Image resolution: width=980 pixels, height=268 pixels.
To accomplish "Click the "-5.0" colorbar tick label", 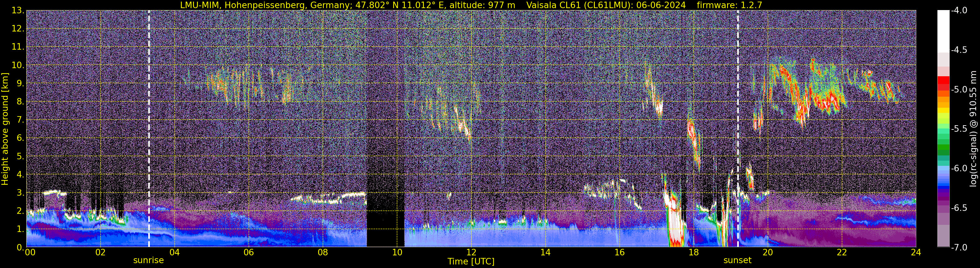I will tap(959, 90).
